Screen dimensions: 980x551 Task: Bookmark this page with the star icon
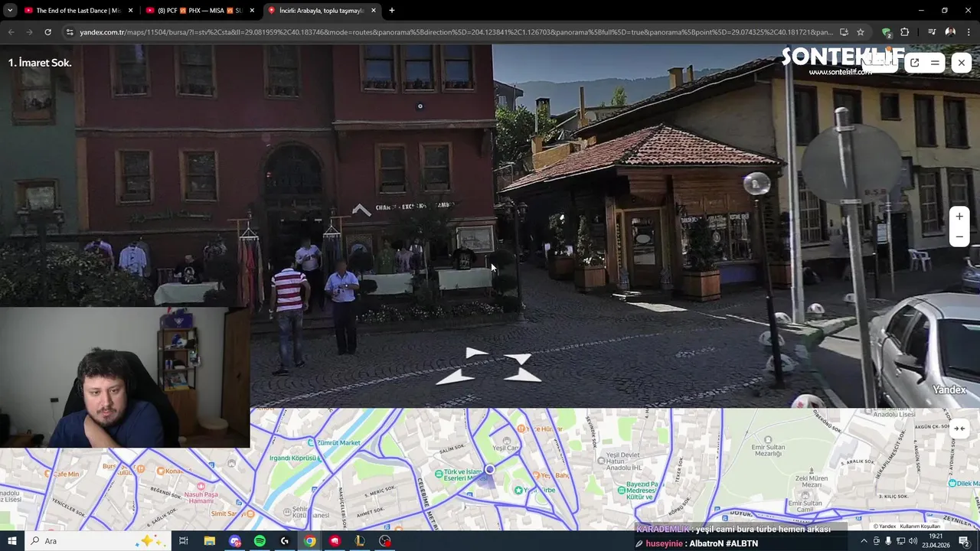tap(861, 32)
